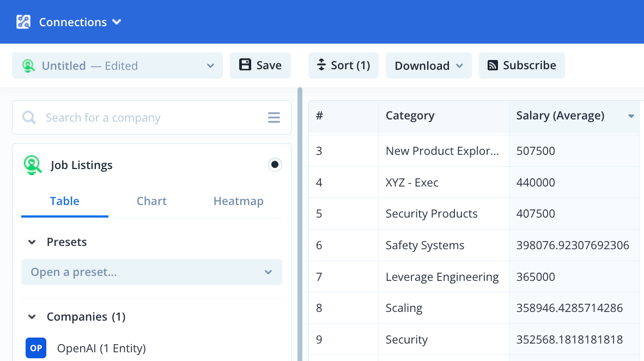
Task: Collapse the Presets section
Action: [x=32, y=242]
